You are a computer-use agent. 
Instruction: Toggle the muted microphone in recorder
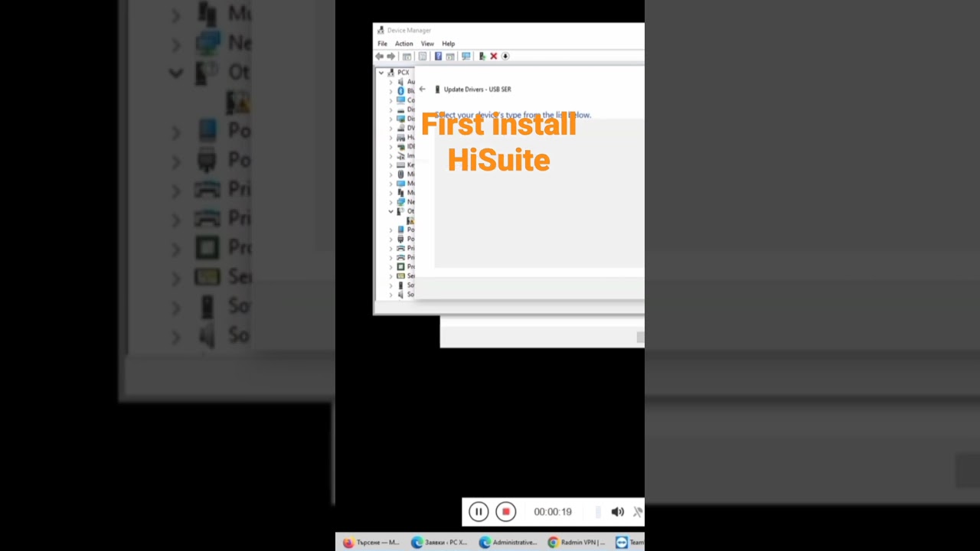(x=638, y=512)
